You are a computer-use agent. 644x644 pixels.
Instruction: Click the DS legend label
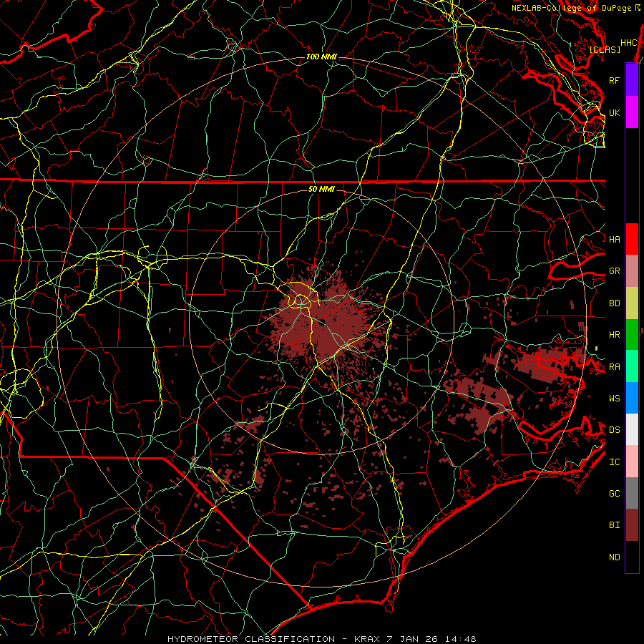(x=614, y=430)
